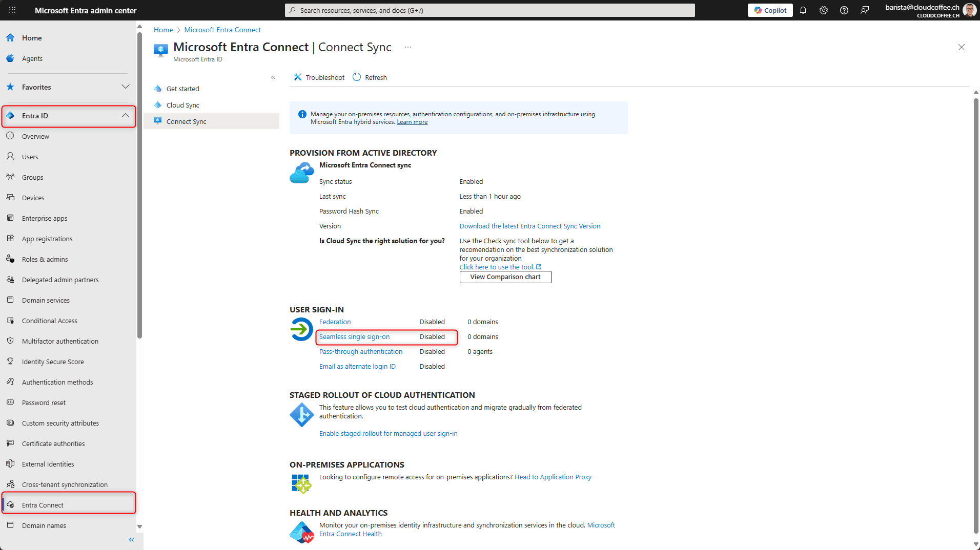Open the app launcher waffle icon
The image size is (980, 550).
tap(12, 10)
